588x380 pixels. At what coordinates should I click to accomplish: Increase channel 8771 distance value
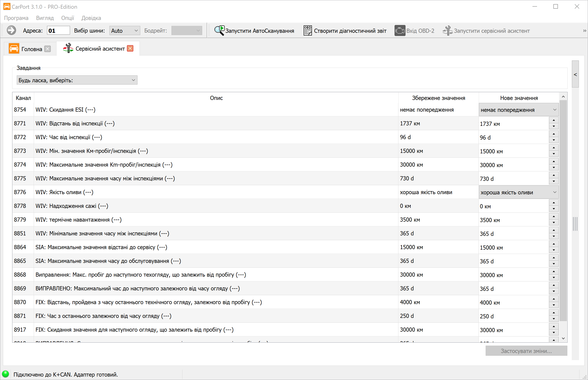[x=554, y=120]
